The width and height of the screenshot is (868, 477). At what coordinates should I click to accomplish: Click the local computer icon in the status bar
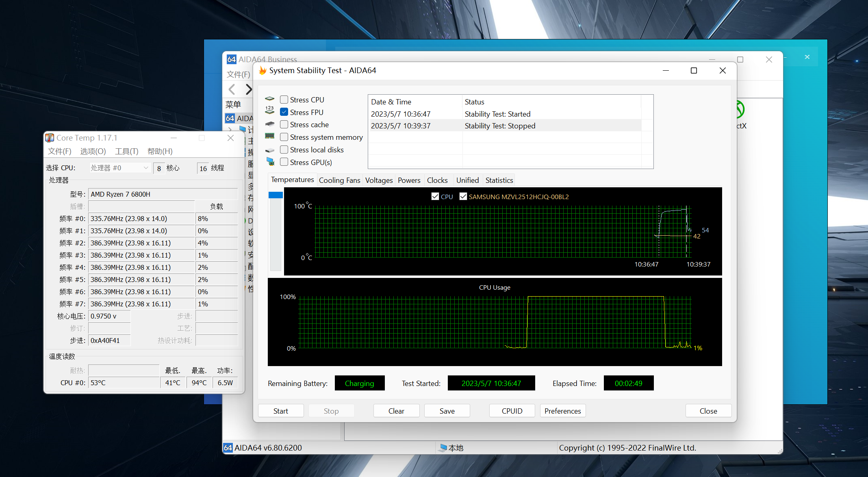443,448
